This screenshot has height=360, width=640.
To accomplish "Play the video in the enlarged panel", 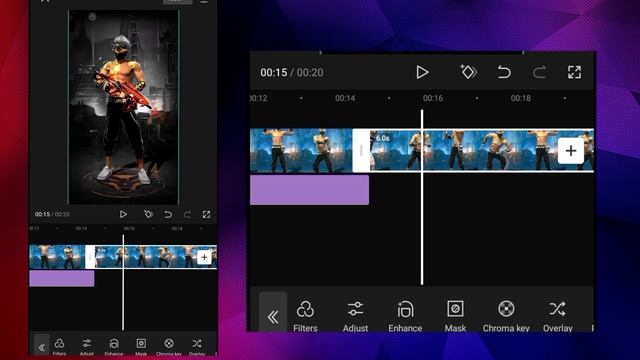I will coord(422,72).
